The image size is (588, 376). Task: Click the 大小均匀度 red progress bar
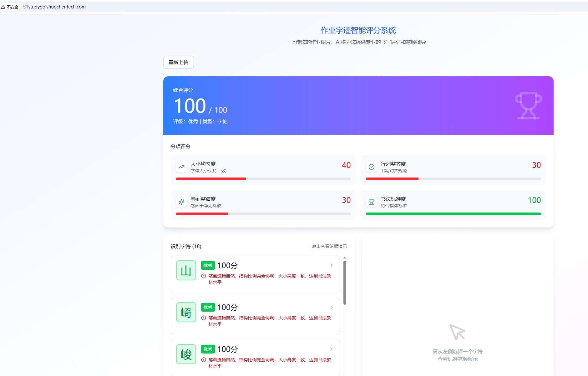[x=211, y=179]
